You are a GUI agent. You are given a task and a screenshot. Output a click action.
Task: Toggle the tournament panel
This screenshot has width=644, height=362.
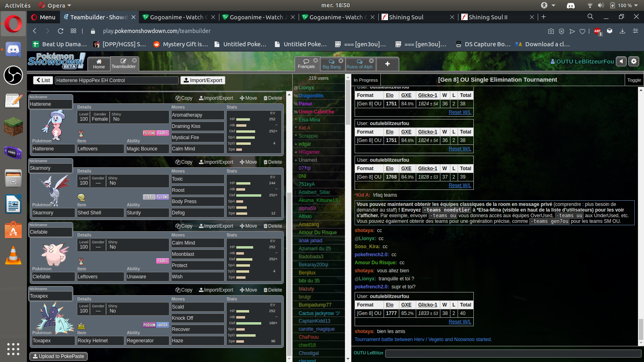[x=634, y=80]
